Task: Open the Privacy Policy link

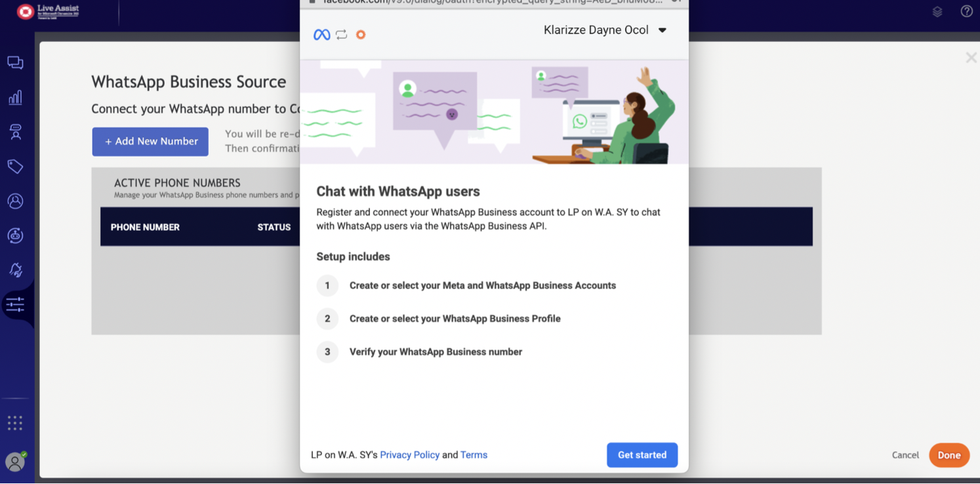Action: click(409, 455)
